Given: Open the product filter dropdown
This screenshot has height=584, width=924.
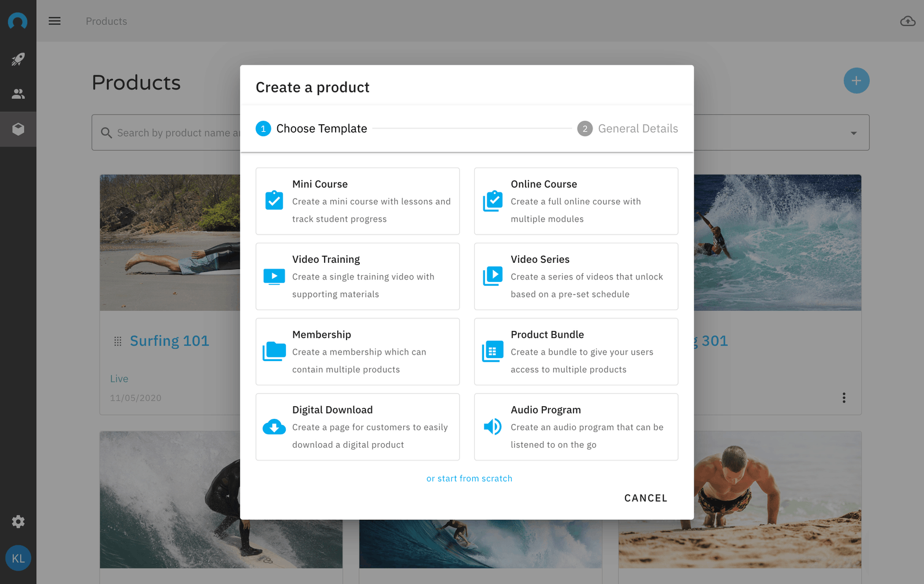Looking at the screenshot, I should [854, 132].
